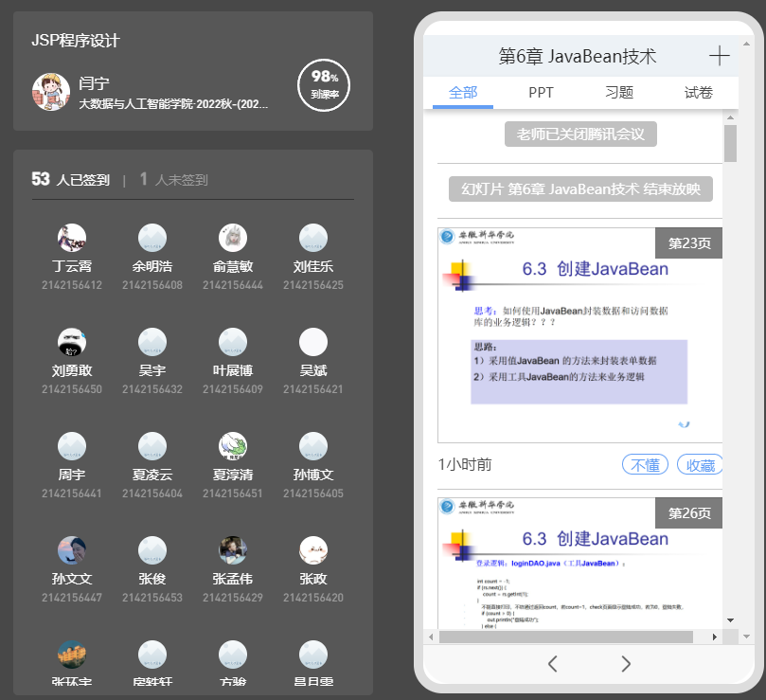Switch to the 习题 tab
Screen dimensions: 766x700
(x=619, y=93)
